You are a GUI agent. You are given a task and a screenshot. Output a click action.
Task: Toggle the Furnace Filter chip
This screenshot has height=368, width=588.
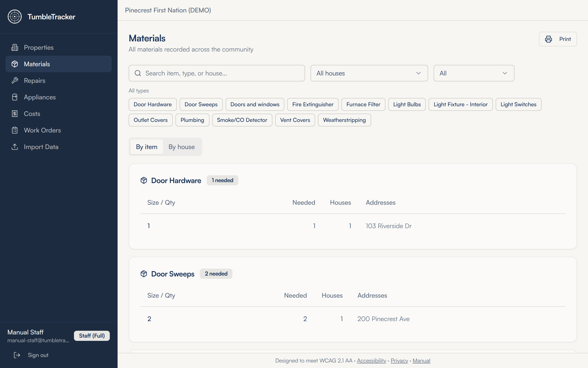[363, 104]
